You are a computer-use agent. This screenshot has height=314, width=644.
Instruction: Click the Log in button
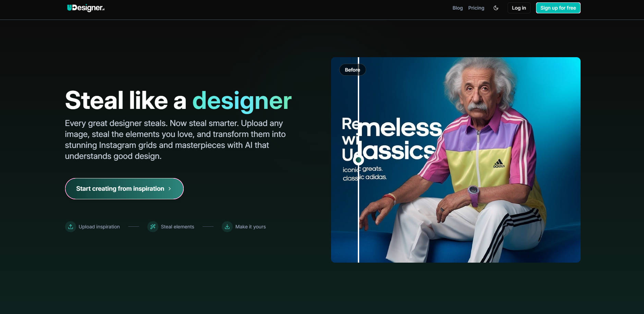(519, 8)
